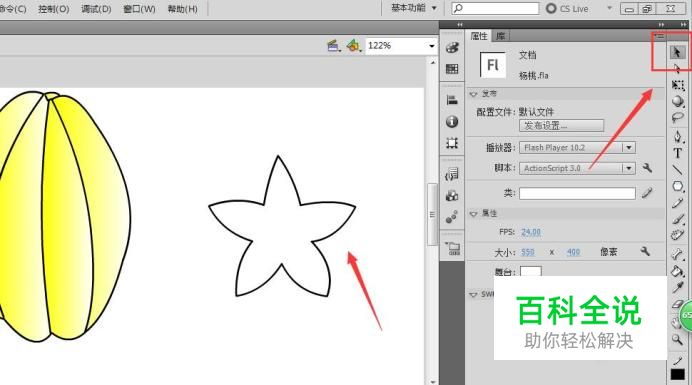The image size is (692, 385).
Task: Select the Subselection (white arrow) tool
Action: (677, 68)
